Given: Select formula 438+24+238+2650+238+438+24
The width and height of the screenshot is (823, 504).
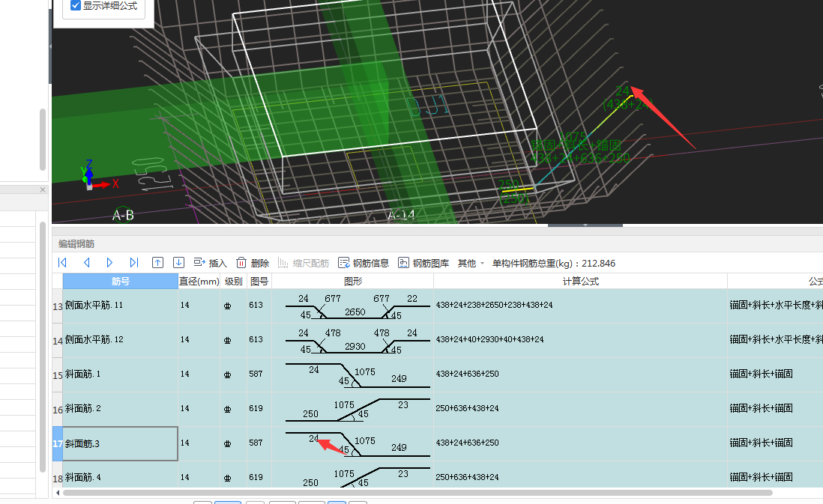Looking at the screenshot, I should pos(494,305).
